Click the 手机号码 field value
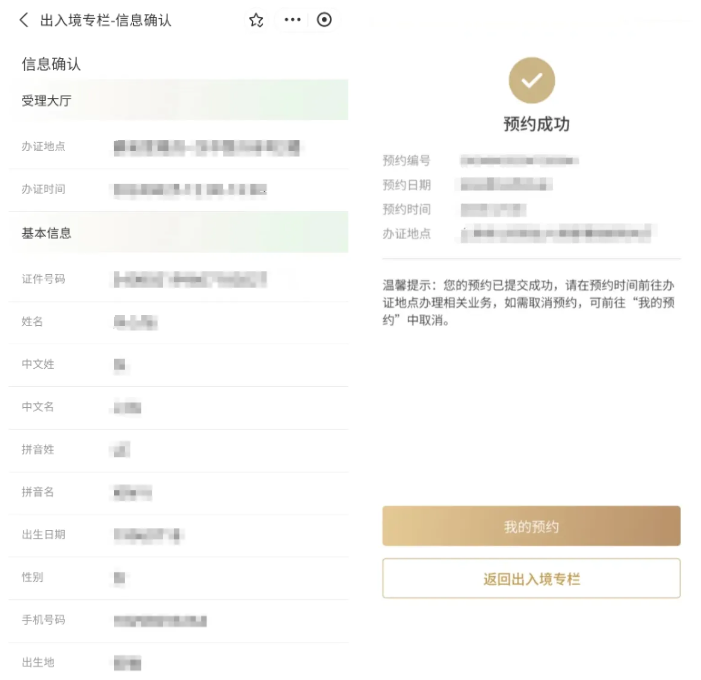The width and height of the screenshot is (701, 680). coord(160,621)
